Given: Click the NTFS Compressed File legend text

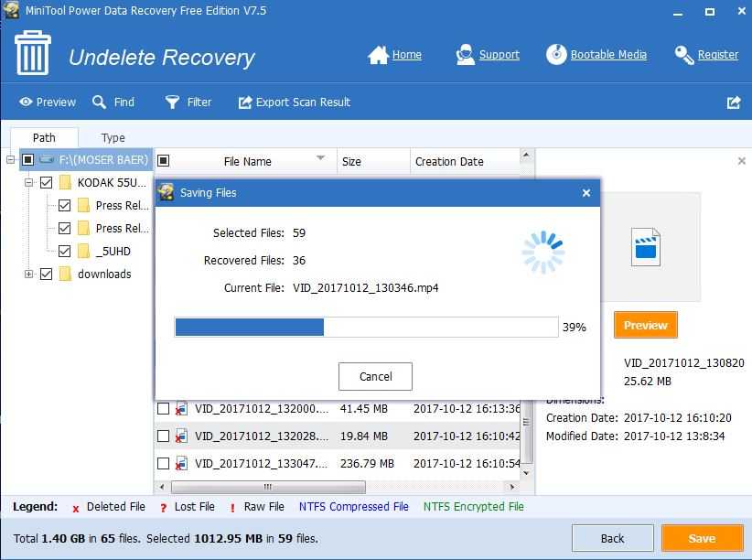Looking at the screenshot, I should pos(354,507).
